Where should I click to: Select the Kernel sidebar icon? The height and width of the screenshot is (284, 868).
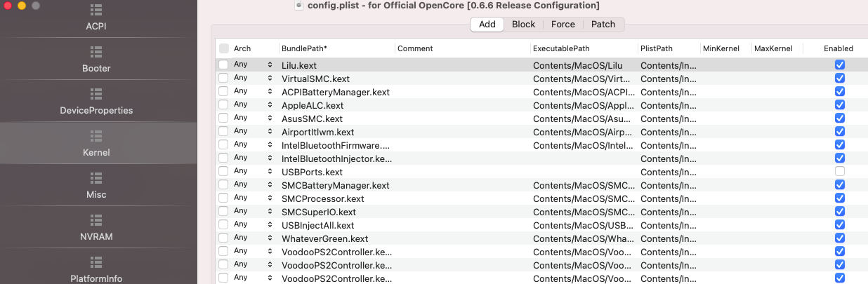(96, 137)
